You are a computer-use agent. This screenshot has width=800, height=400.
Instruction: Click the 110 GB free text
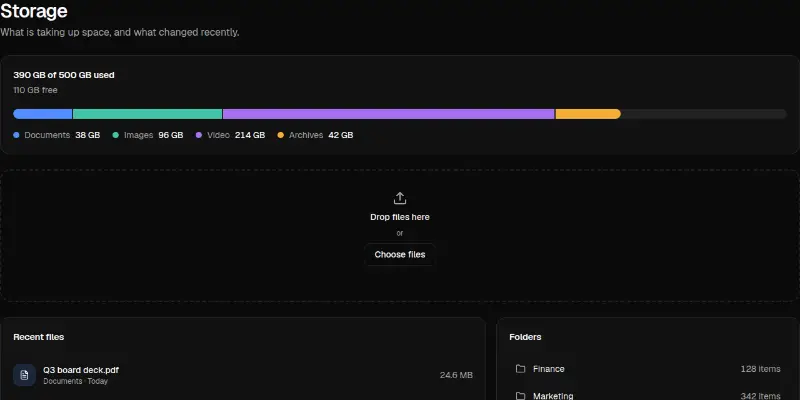[35, 90]
